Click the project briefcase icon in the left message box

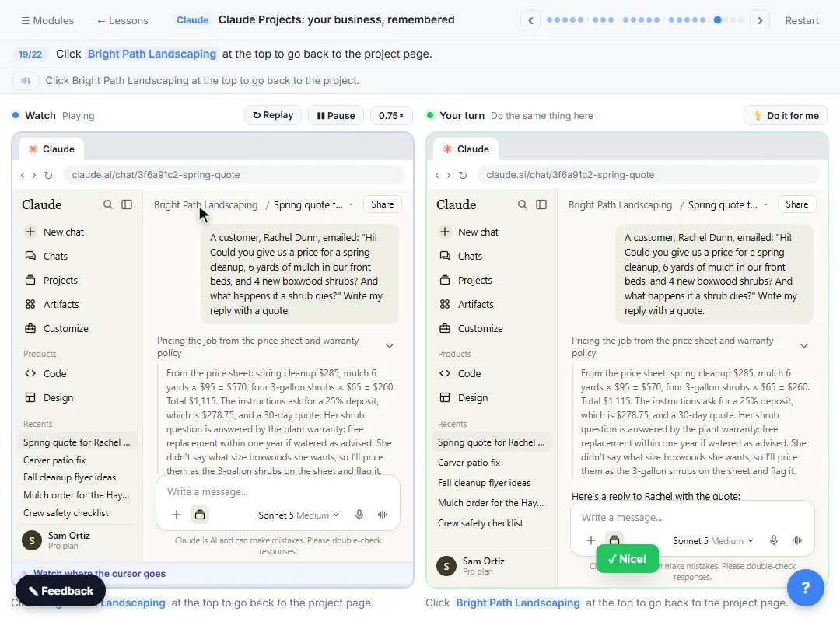click(x=200, y=515)
